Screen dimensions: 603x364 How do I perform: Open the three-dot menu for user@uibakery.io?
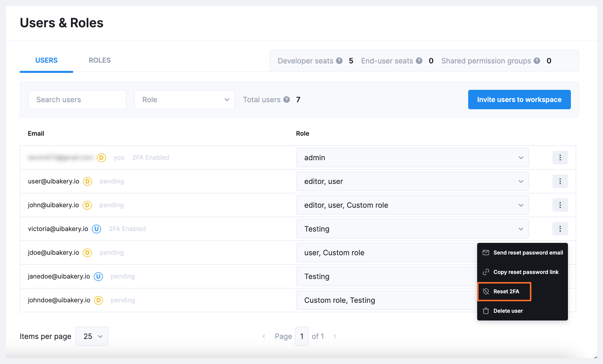point(560,181)
